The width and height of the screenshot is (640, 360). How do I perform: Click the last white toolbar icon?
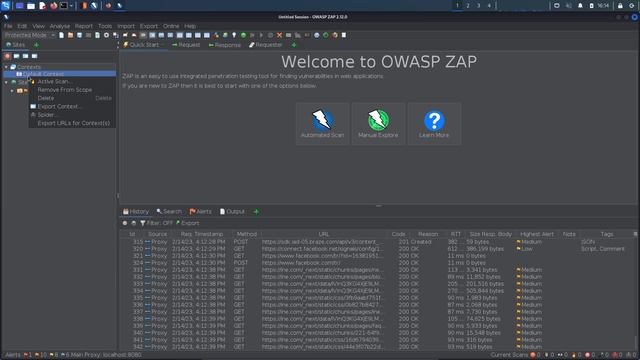click(x=344, y=35)
